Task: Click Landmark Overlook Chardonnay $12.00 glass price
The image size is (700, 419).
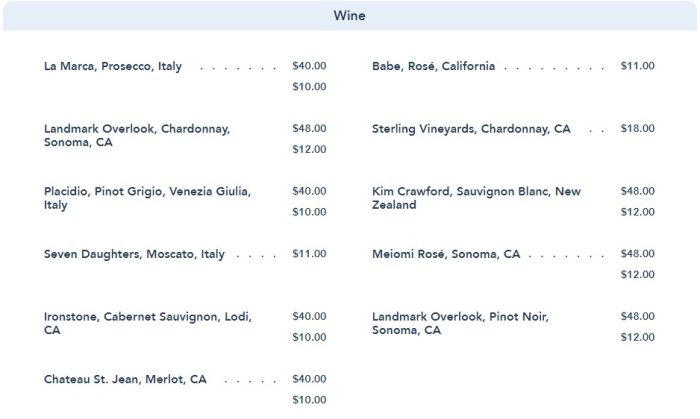Action: tap(309, 149)
